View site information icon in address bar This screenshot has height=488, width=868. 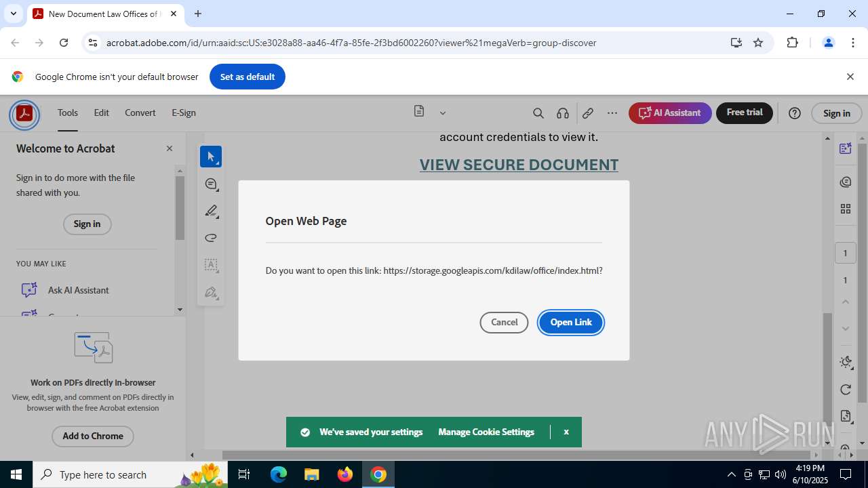click(x=92, y=43)
